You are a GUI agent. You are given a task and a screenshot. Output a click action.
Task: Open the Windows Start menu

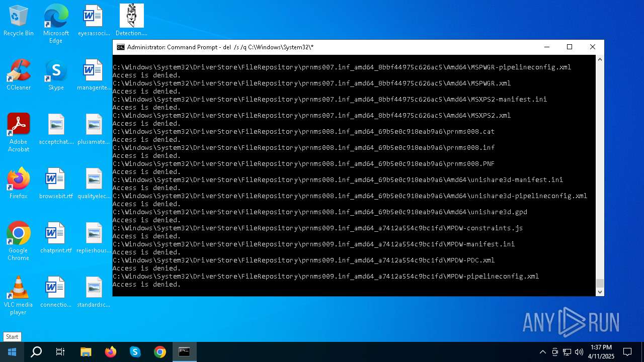pyautogui.click(x=12, y=352)
